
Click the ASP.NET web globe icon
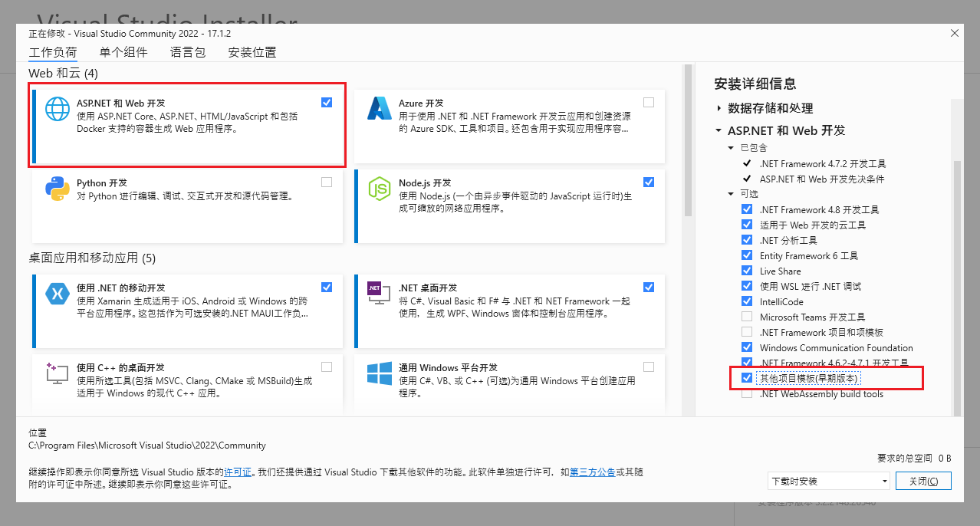click(x=58, y=109)
